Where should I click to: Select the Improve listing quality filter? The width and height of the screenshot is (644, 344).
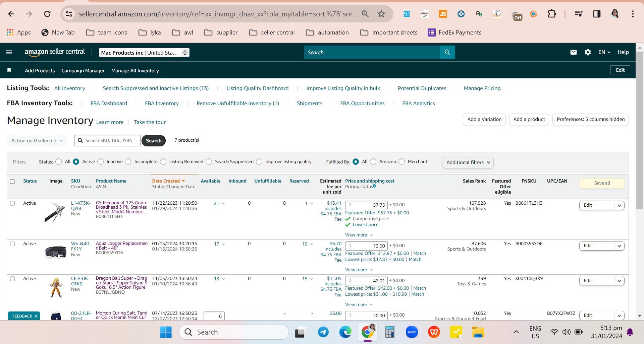pyautogui.click(x=259, y=162)
